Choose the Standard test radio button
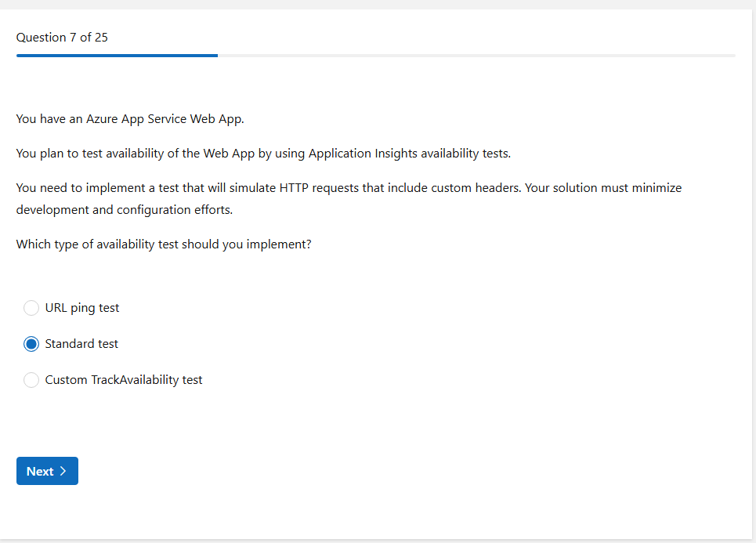 (x=31, y=344)
